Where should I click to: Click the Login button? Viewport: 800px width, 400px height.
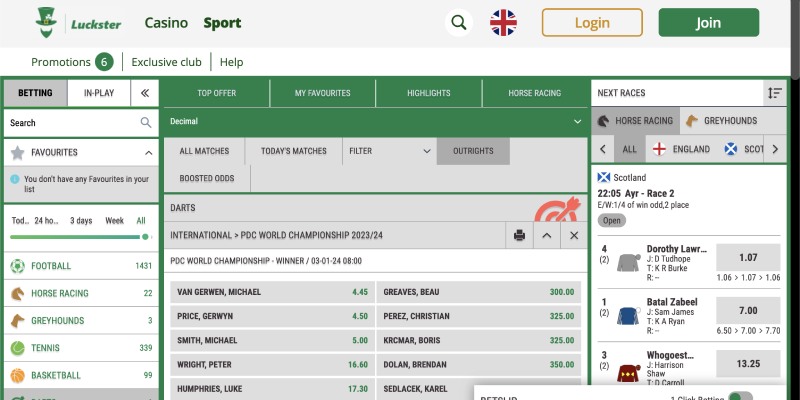click(592, 22)
